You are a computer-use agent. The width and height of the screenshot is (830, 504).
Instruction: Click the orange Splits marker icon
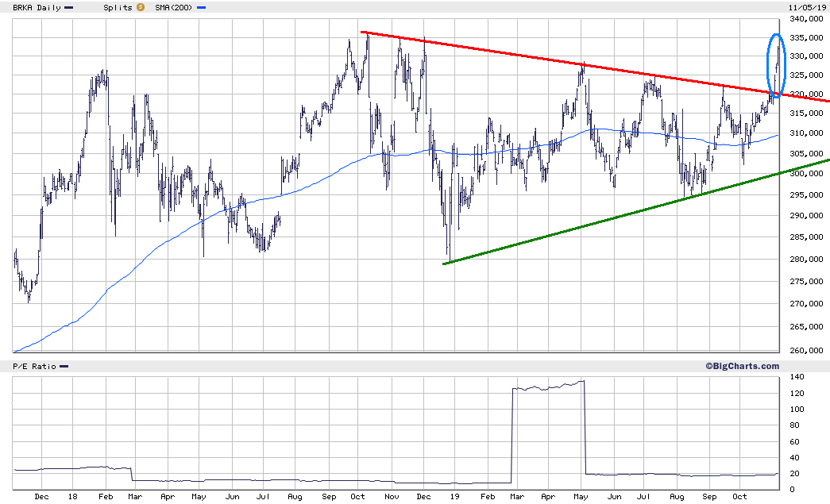pos(141,7)
